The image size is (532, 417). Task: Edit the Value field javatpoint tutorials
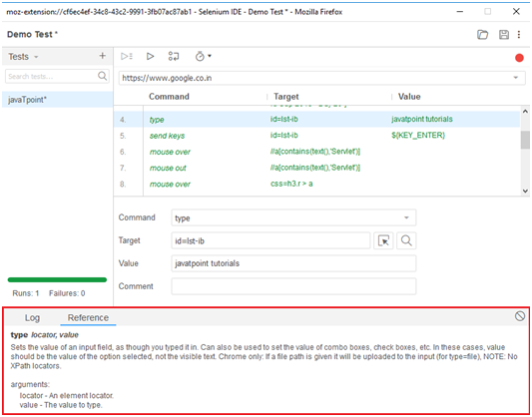coord(293,263)
